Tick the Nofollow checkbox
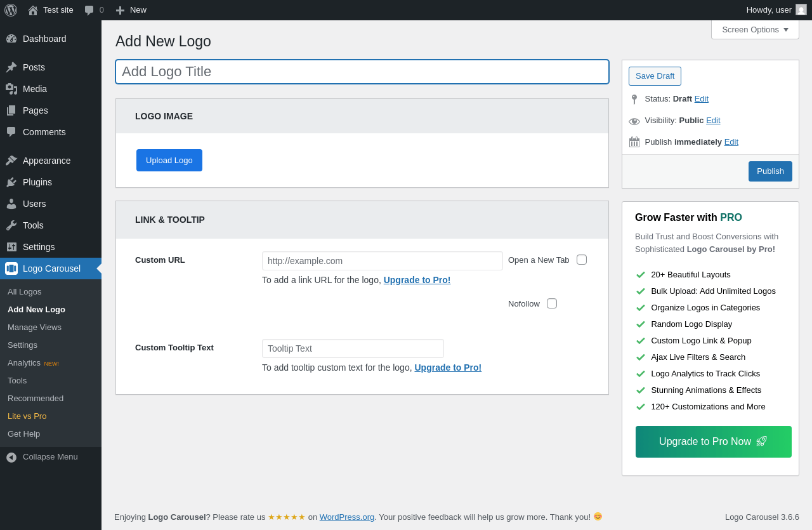The width and height of the screenshot is (812, 530). [x=552, y=303]
